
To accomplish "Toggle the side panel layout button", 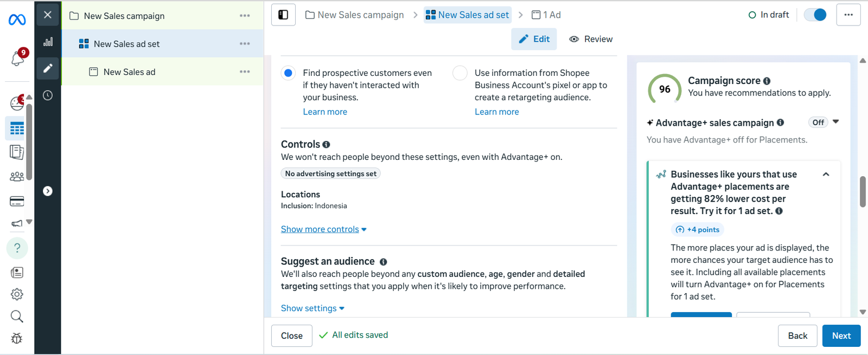I will (x=283, y=15).
